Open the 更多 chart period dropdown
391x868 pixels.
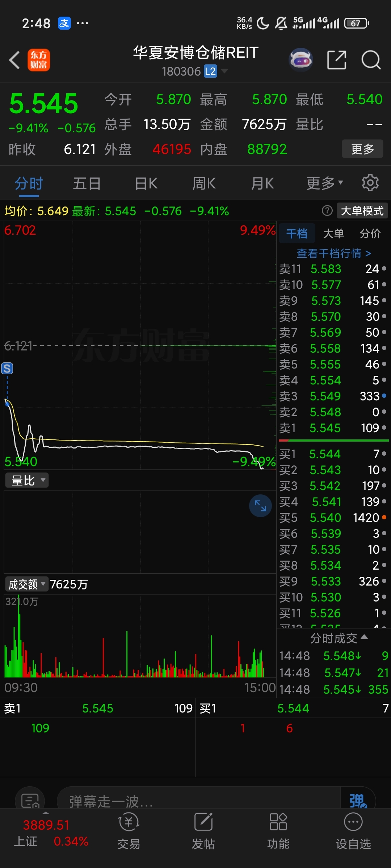325,183
